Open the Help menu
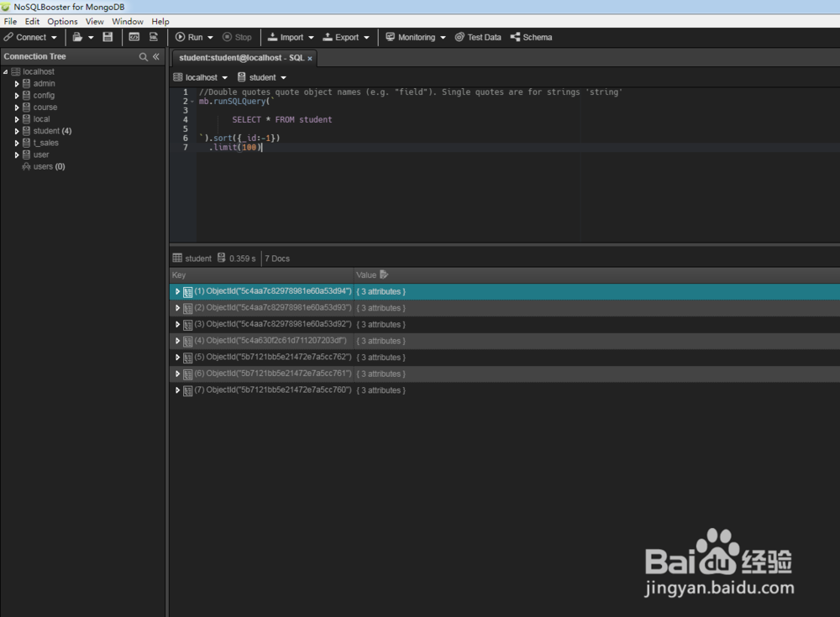 [x=160, y=22]
